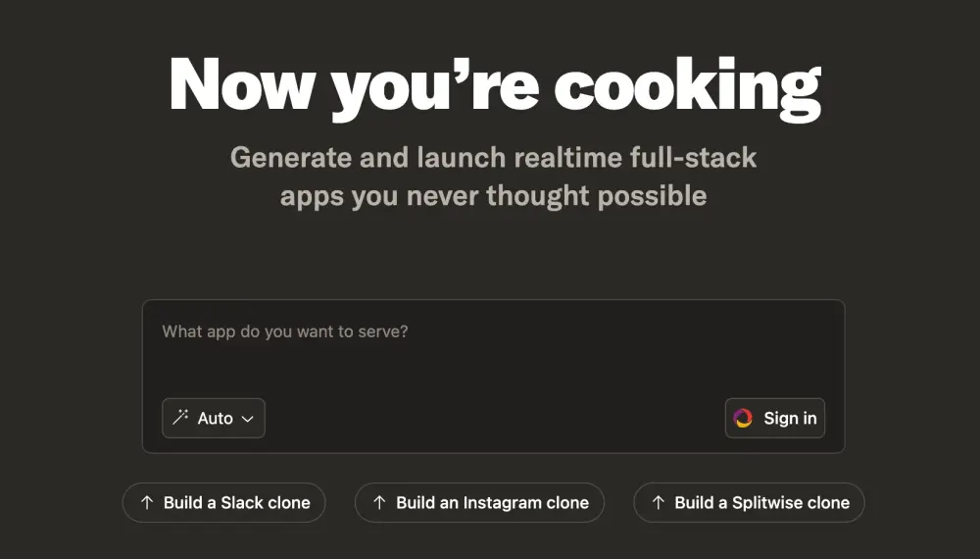Screen dimensions: 980x559
Task: Click the colorful logo in Sign in button
Action: tap(743, 418)
